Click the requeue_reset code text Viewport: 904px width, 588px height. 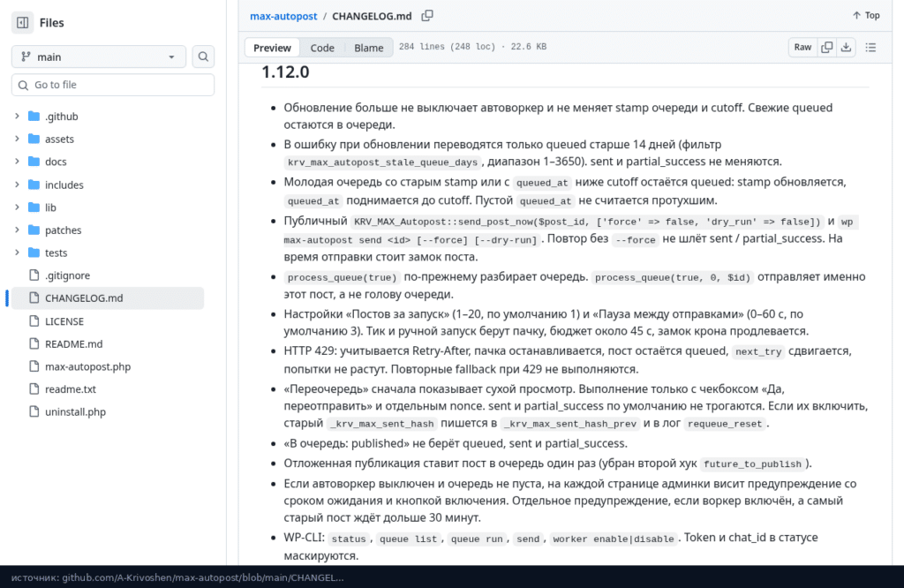[725, 424]
